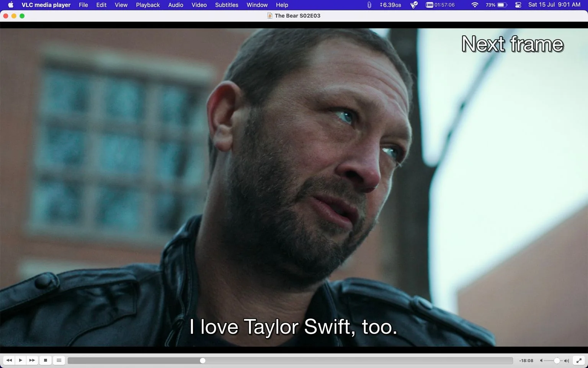Click the window title The Bear S02E03
Screen dimensions: 588x368
[297, 16]
